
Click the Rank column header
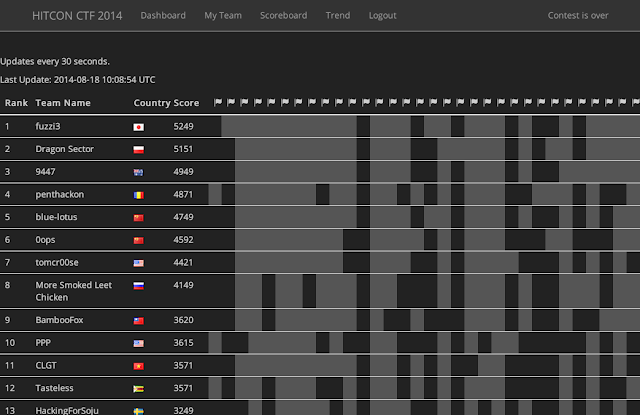click(x=16, y=103)
